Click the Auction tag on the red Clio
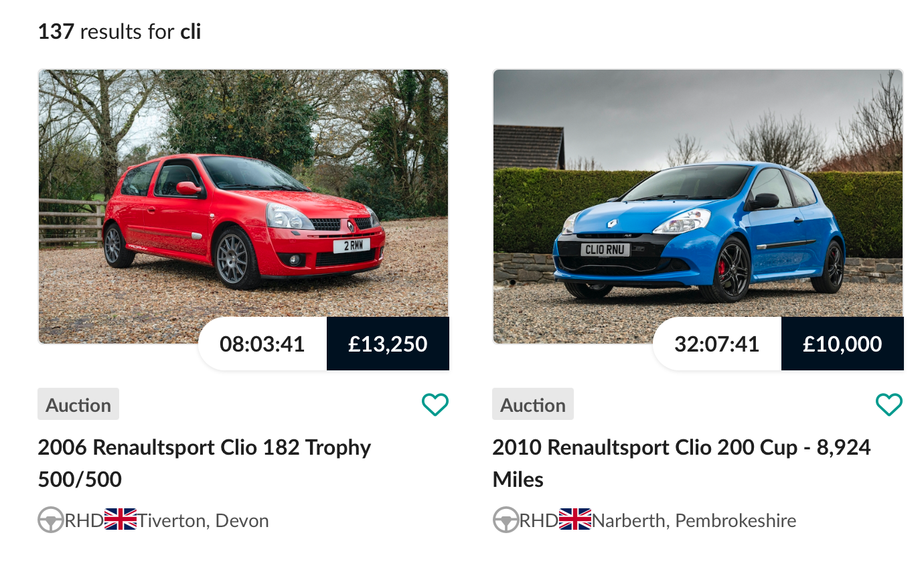Screen dimensions: 924x588 [x=78, y=405]
